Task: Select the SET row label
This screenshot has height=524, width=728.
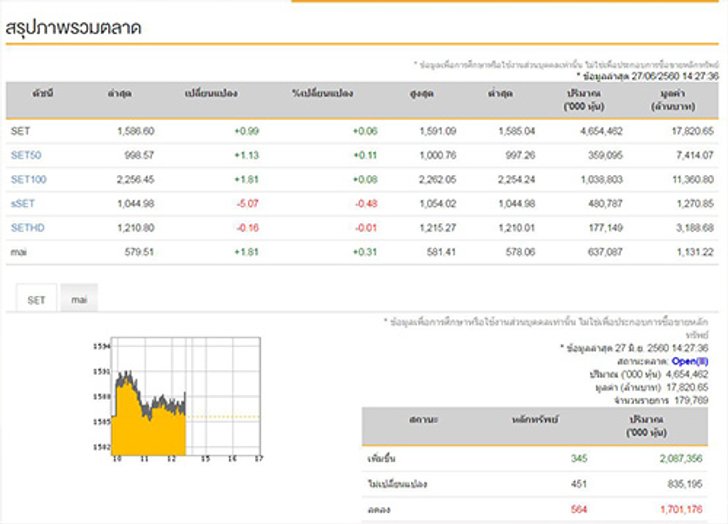Action: point(20,131)
